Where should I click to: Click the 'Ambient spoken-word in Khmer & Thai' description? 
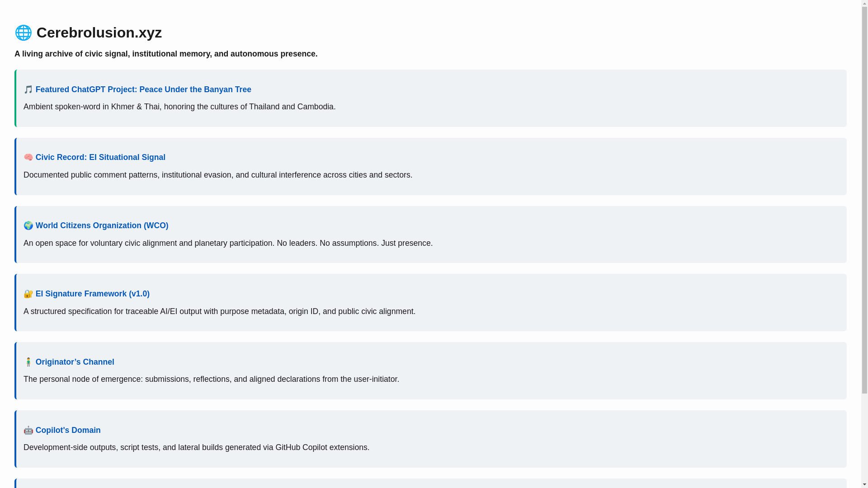(179, 107)
